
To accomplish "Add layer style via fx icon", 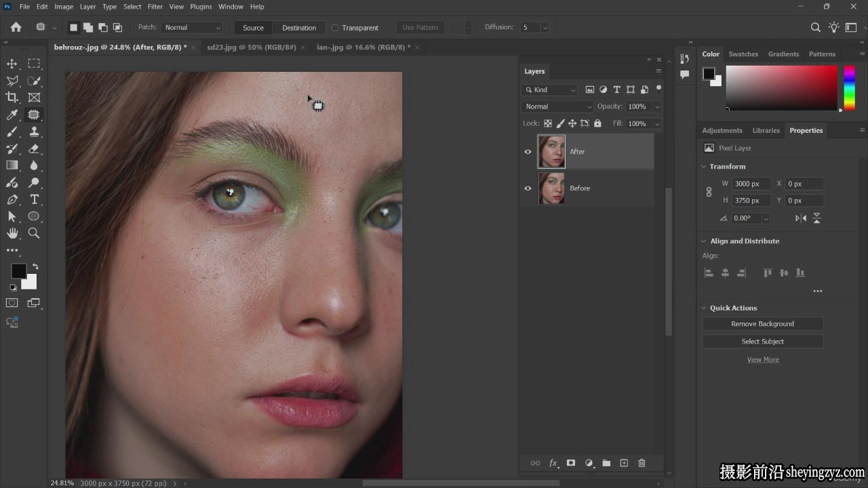I will (553, 463).
